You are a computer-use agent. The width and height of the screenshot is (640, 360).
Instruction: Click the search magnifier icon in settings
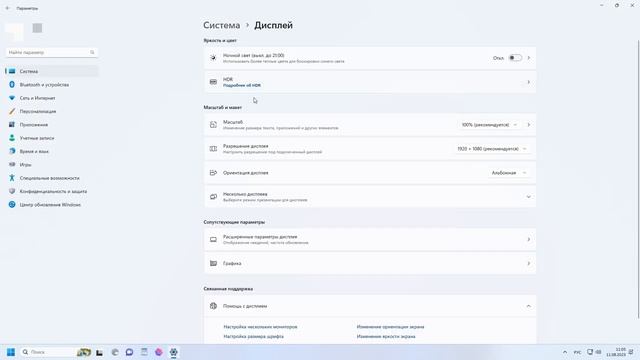click(92, 52)
